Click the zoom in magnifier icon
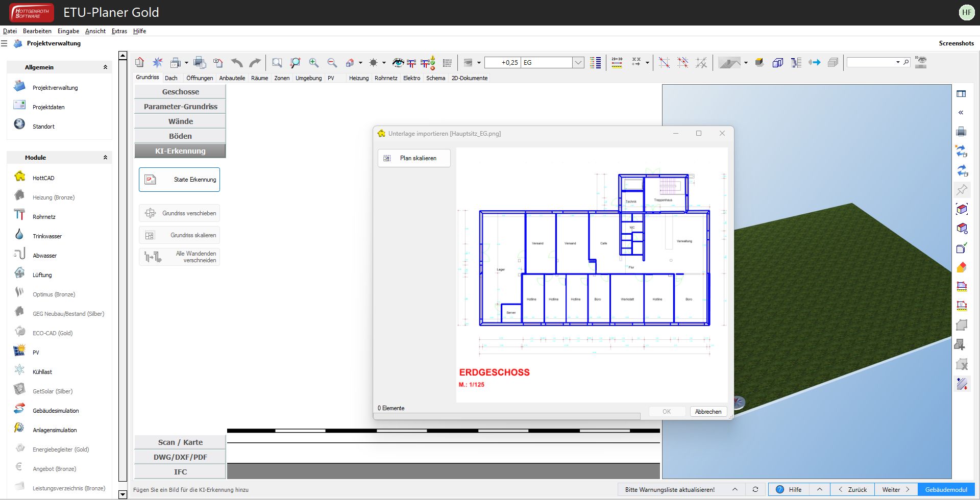980x500 pixels. (313, 63)
